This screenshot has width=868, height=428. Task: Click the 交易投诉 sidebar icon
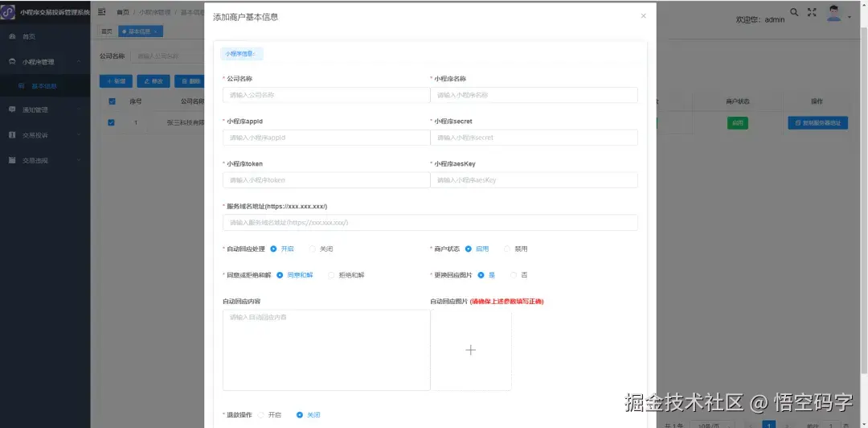point(12,134)
